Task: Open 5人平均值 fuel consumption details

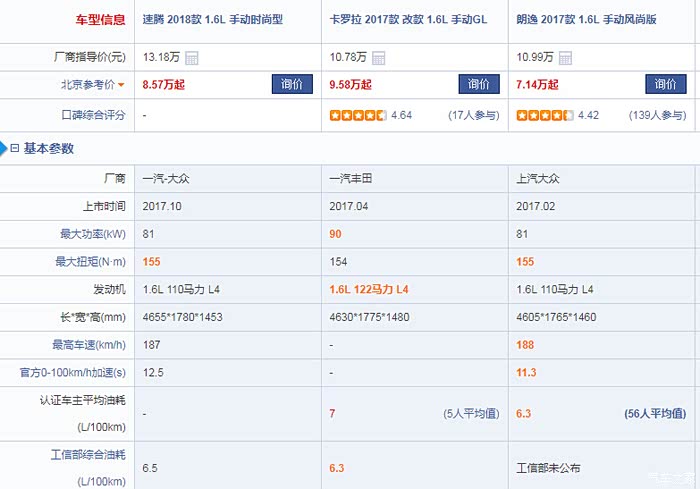Action: (470, 413)
